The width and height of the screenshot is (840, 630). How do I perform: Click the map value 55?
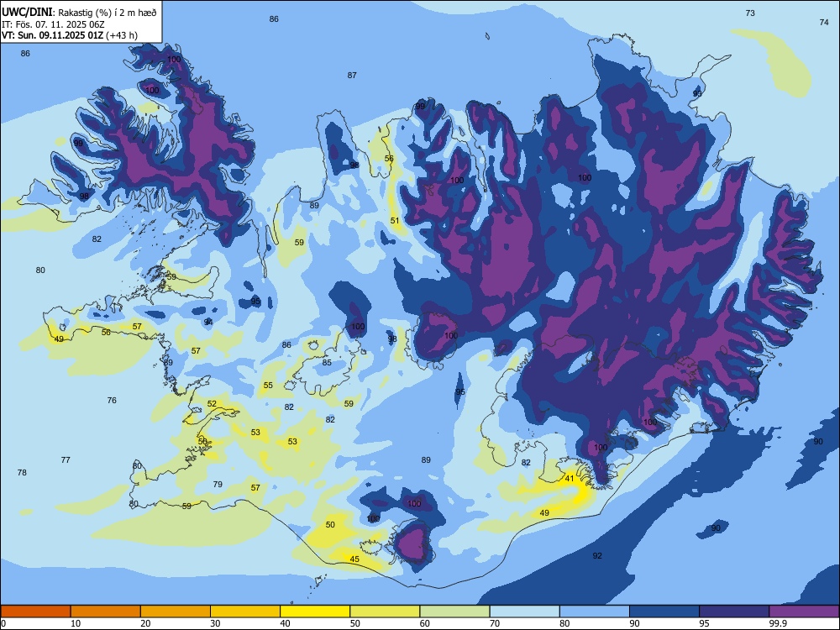coord(268,386)
